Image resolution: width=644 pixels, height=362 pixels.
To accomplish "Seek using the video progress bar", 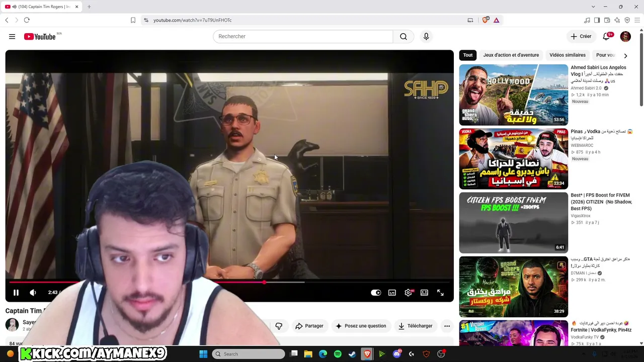I will coord(229,282).
